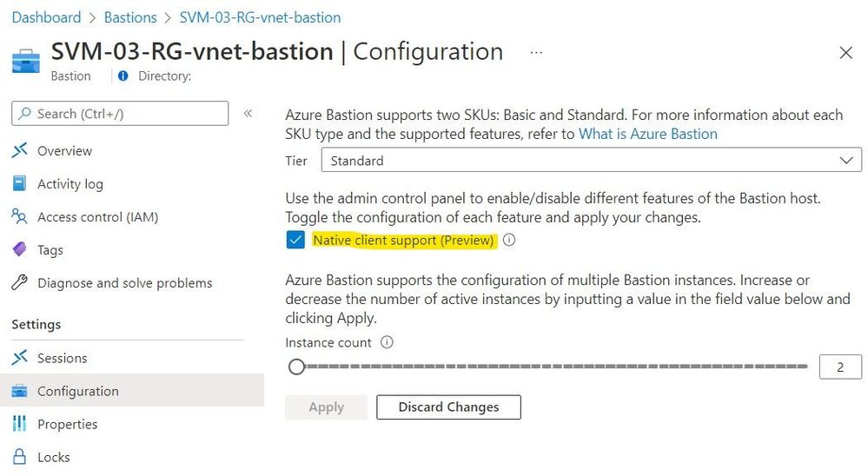The image size is (868, 476).
Task: Collapse the sidebar with double chevron
Action: [248, 114]
